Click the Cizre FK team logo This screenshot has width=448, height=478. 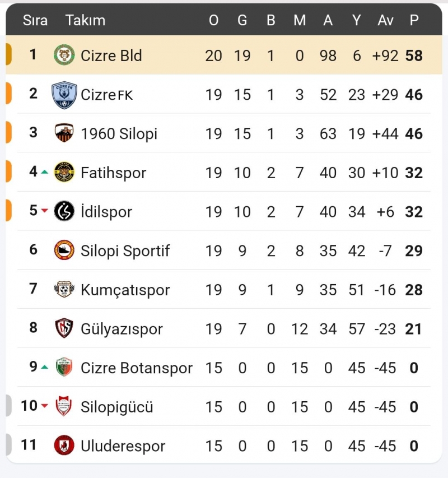pos(64,94)
